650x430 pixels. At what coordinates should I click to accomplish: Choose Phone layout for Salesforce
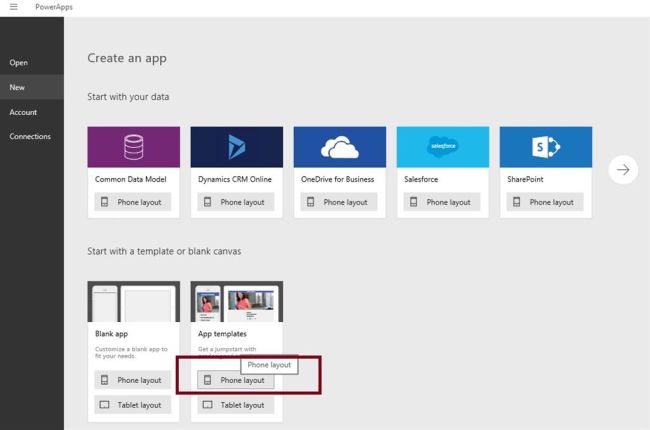[442, 202]
